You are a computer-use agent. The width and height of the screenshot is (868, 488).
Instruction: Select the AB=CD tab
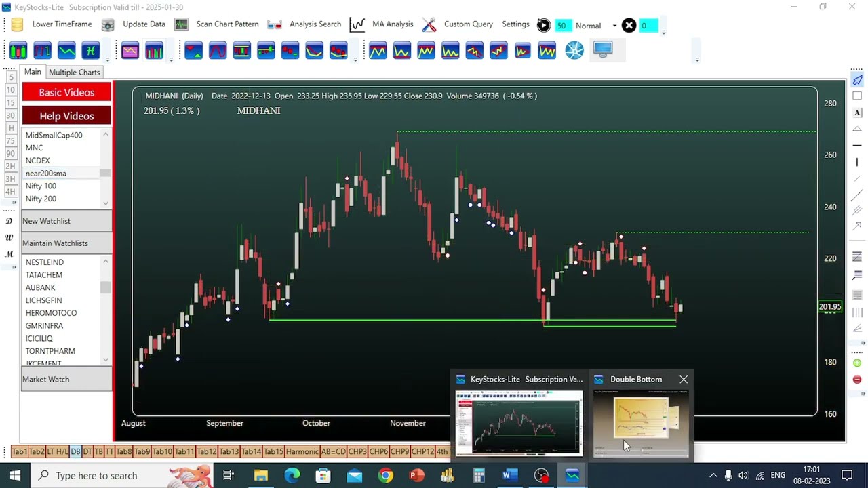pyautogui.click(x=333, y=451)
